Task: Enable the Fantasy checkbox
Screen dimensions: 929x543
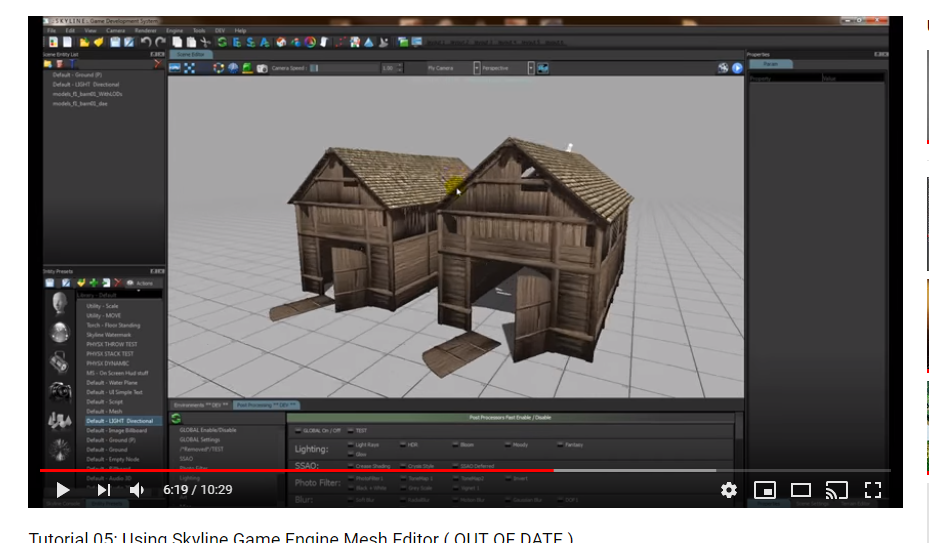Action: click(560, 445)
